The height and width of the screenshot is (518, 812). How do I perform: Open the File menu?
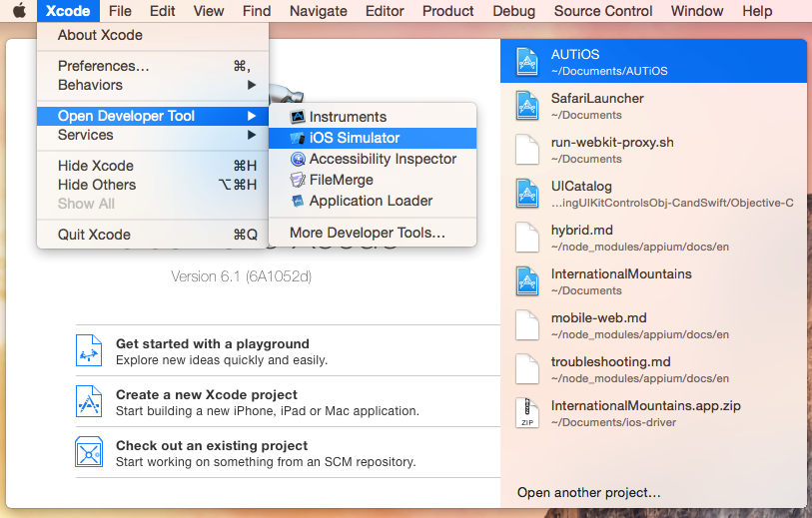[x=120, y=11]
